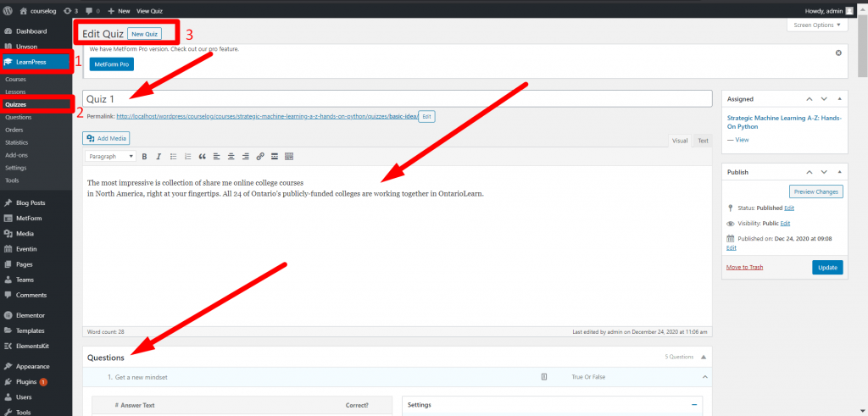Go to the courselog site home
The height and width of the screenshot is (416, 868).
click(x=37, y=10)
